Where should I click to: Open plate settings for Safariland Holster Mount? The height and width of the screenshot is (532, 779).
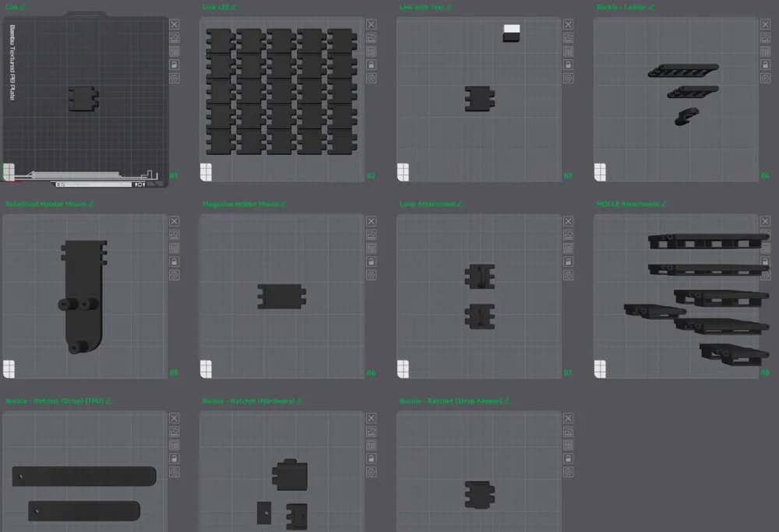[174, 275]
